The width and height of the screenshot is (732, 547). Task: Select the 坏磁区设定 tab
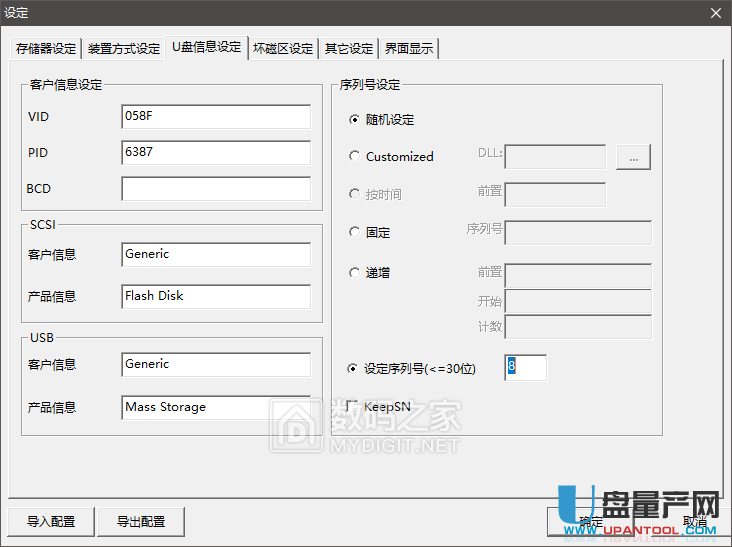(x=282, y=49)
